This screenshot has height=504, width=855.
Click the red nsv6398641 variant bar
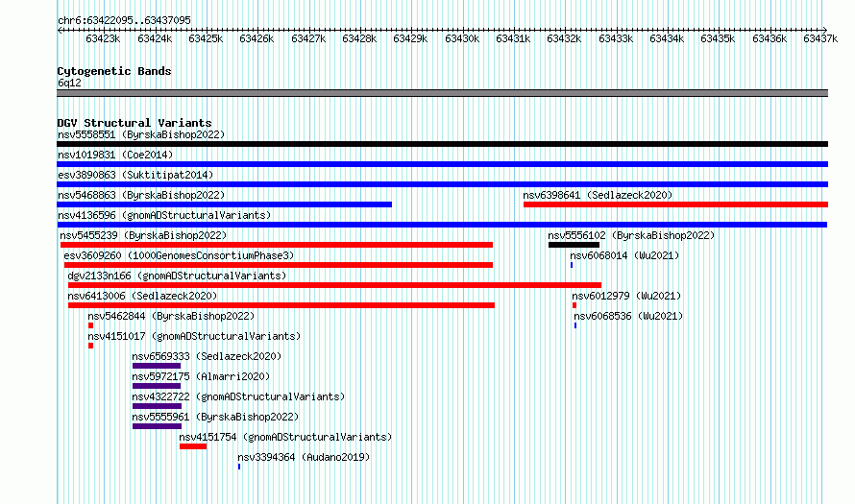[675, 204]
